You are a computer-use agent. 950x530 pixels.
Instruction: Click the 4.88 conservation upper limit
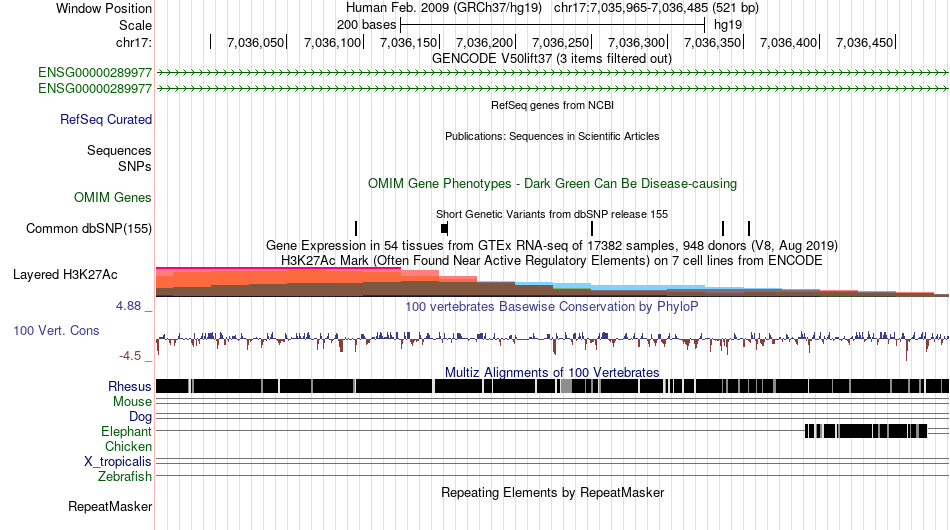(x=128, y=306)
